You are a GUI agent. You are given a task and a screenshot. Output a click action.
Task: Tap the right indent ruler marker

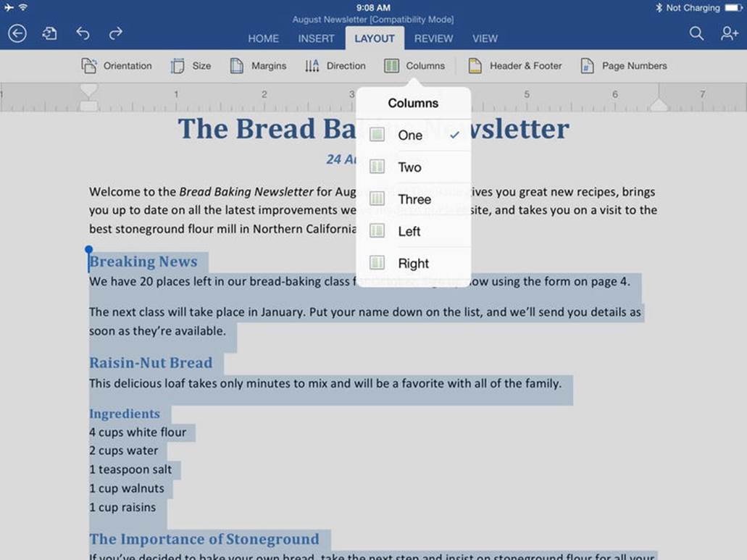pos(659,104)
